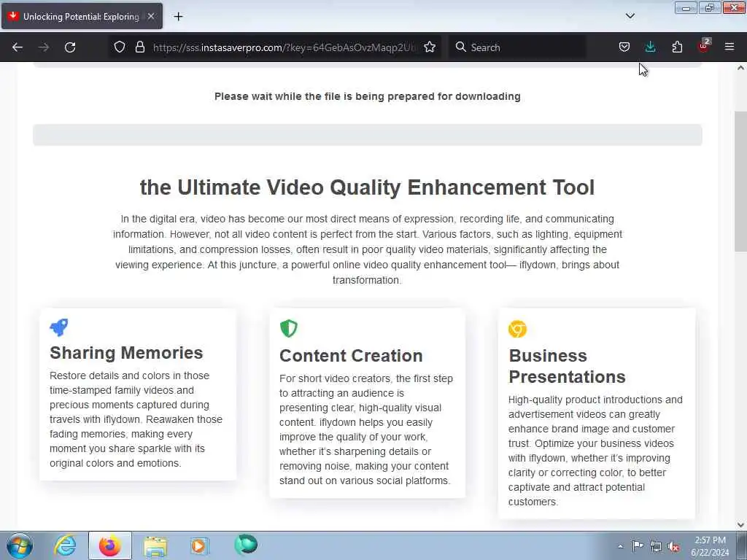Viewport: 747px width, 560px height.
Task: Open the network tray icon
Action: [656, 547]
